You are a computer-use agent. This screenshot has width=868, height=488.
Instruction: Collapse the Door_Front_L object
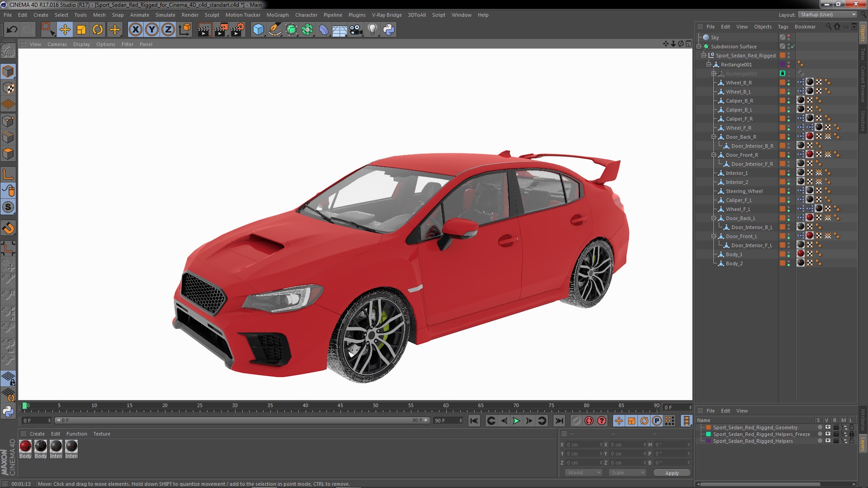point(714,236)
